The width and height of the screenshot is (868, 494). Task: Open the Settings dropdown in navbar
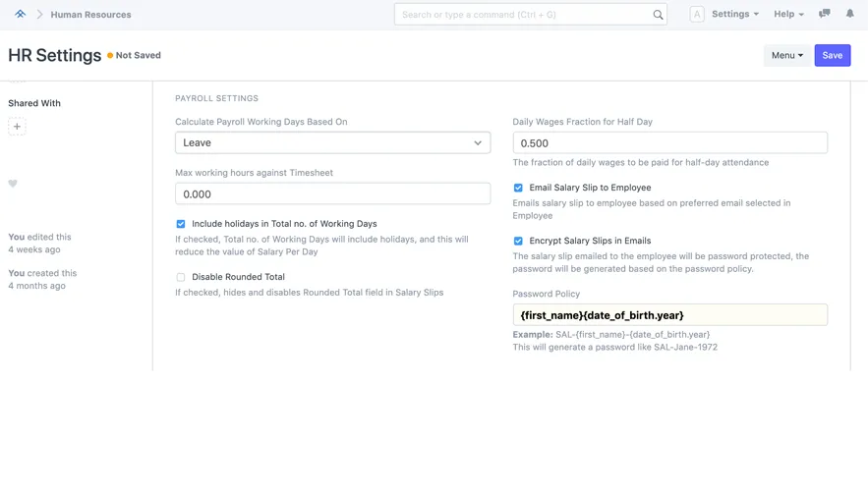pos(735,14)
